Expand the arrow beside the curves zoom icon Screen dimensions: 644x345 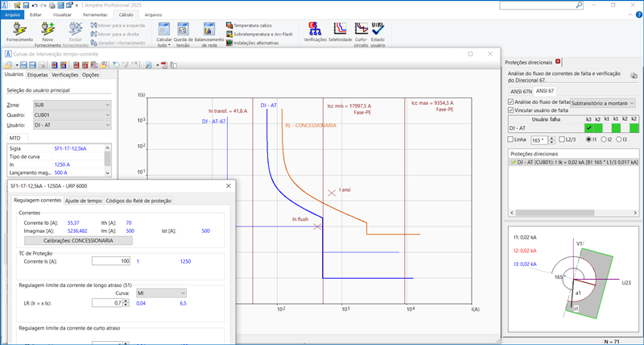tap(157, 65)
